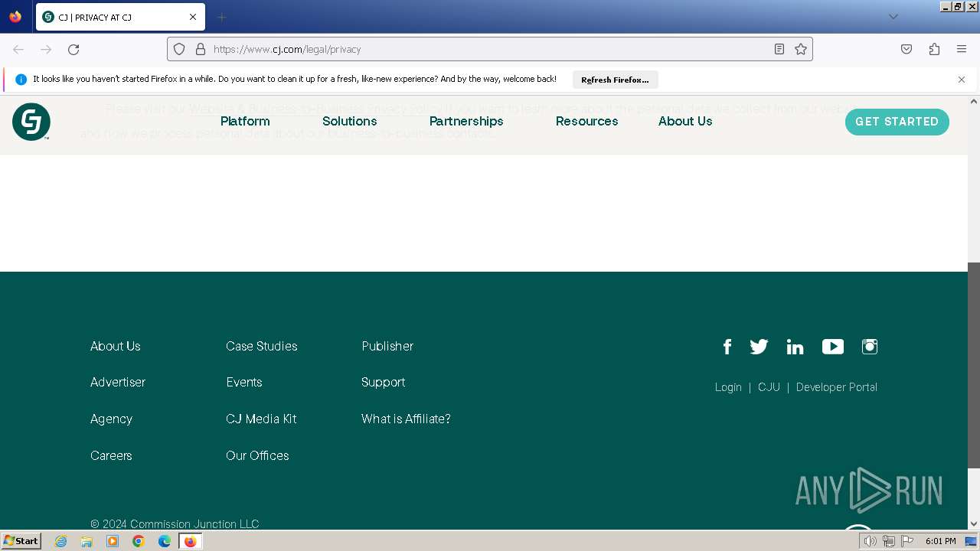Click the GET STARTED button
980x551 pixels.
tap(897, 122)
